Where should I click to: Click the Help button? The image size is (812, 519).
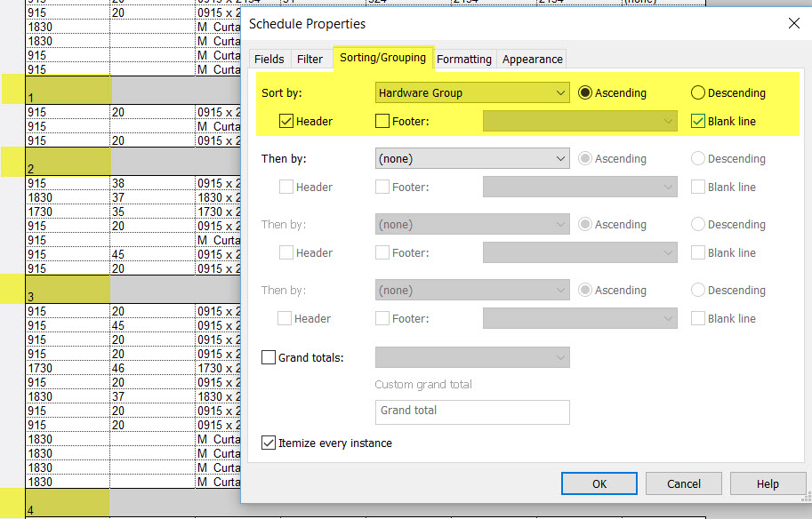point(768,483)
